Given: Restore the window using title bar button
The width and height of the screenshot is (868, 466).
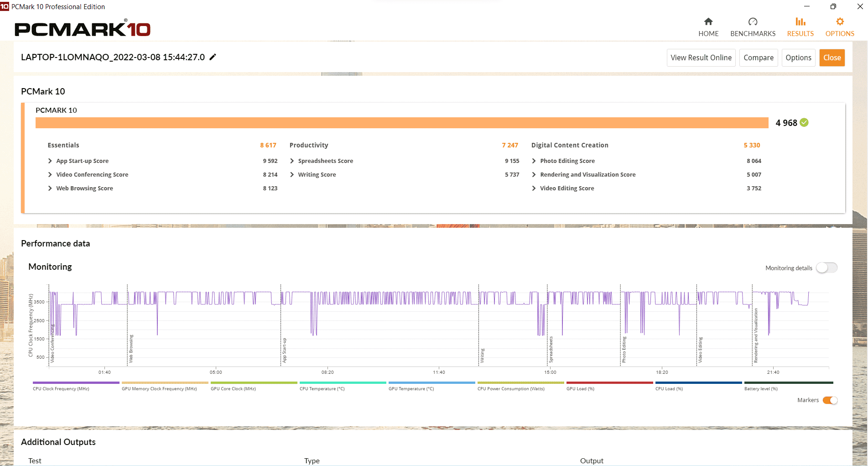Looking at the screenshot, I should (833, 6).
